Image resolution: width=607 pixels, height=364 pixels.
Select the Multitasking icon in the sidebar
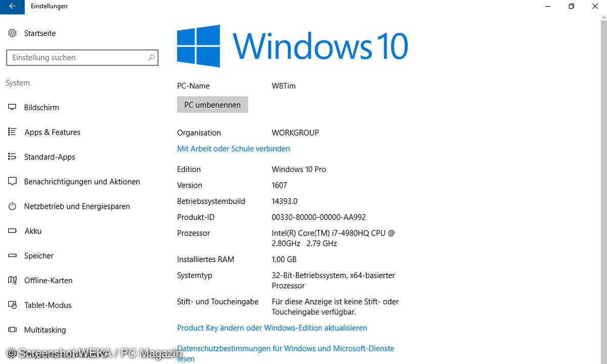coord(13,330)
